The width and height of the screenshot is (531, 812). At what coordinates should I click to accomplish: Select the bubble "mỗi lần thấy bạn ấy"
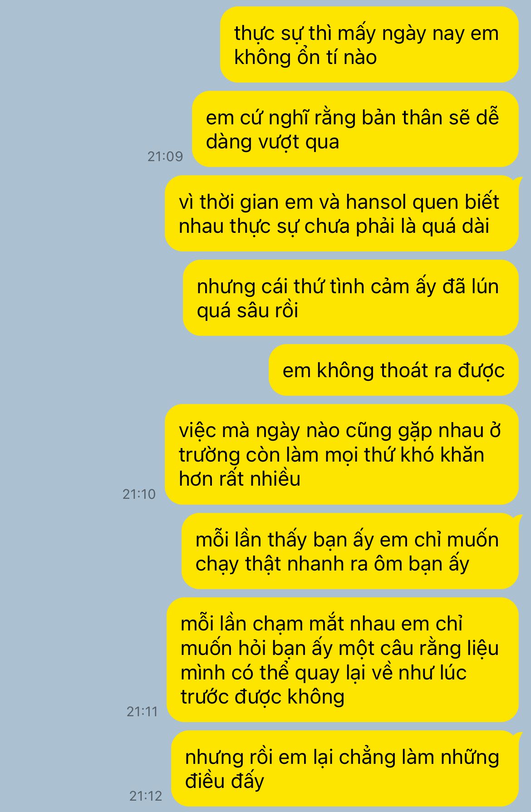coord(350,551)
